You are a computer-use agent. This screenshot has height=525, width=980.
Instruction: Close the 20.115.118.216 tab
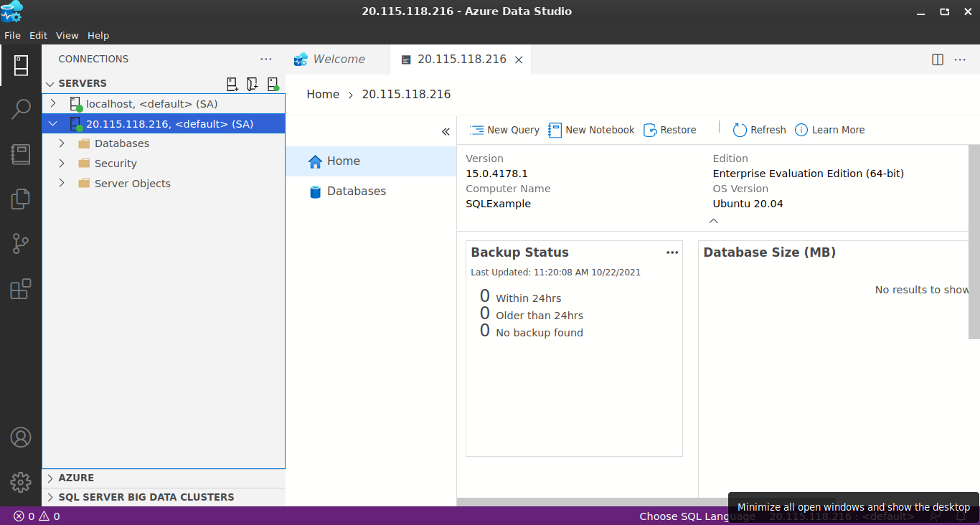pyautogui.click(x=519, y=60)
